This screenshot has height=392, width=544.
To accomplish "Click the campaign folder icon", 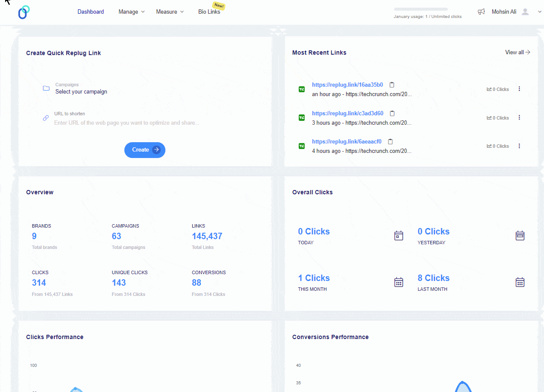I will [46, 88].
